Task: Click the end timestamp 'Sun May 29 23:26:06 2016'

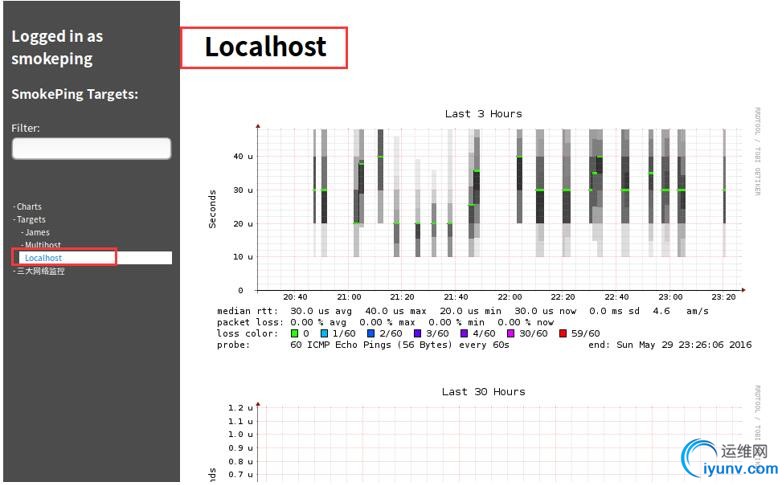Action: [x=684, y=345]
